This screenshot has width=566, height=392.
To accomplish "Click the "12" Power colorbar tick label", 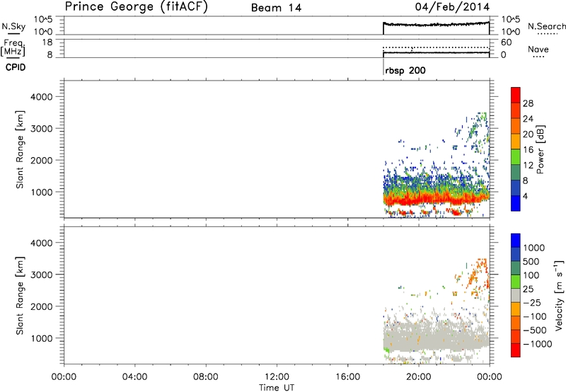I will point(528,166).
